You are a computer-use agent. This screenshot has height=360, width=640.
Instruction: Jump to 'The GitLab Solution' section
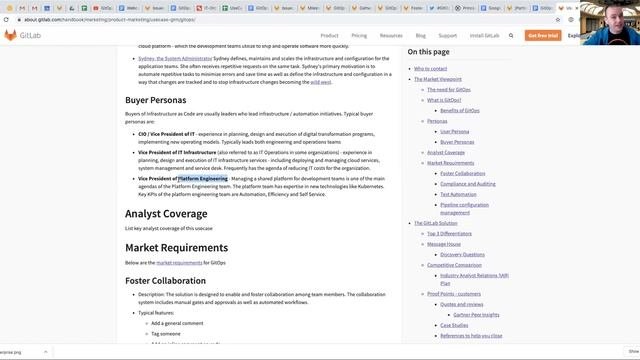(436, 223)
